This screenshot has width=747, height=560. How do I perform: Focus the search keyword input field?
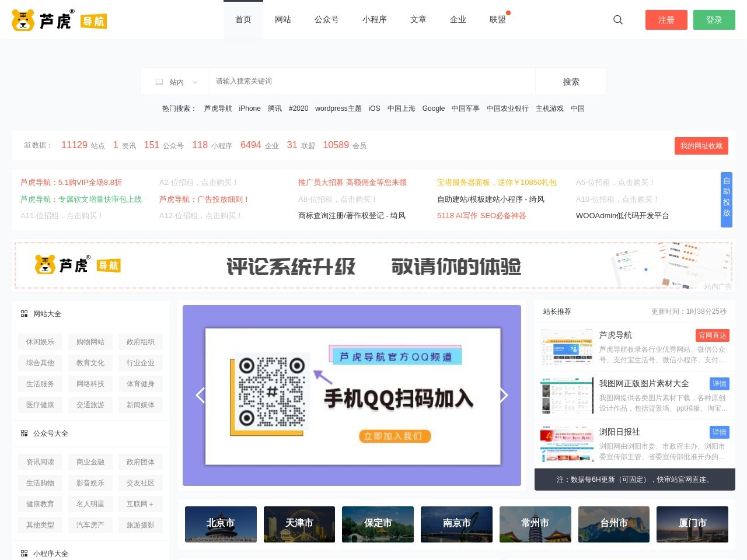[x=372, y=82]
